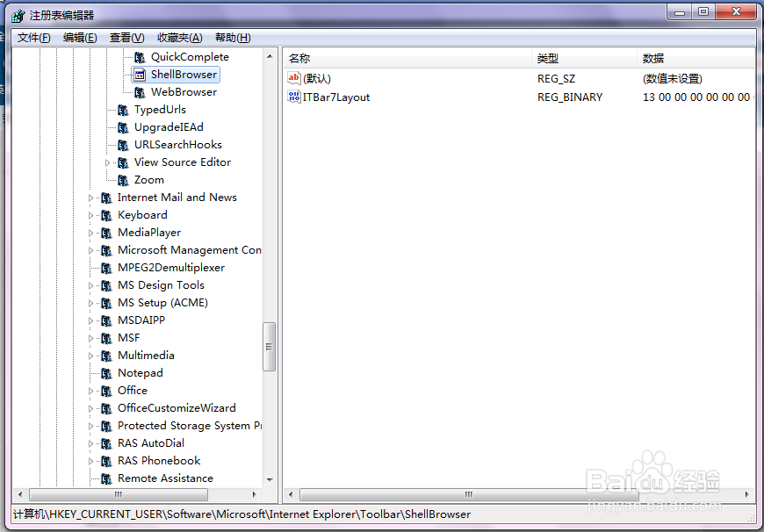The height and width of the screenshot is (532, 764).
Task: Open the 帮助(H) menu
Action: 233,38
